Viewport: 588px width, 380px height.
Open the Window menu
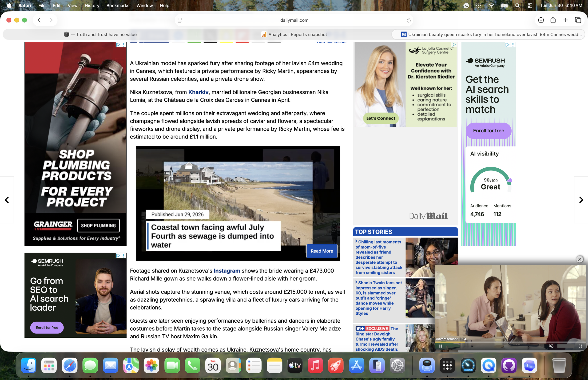click(145, 5)
